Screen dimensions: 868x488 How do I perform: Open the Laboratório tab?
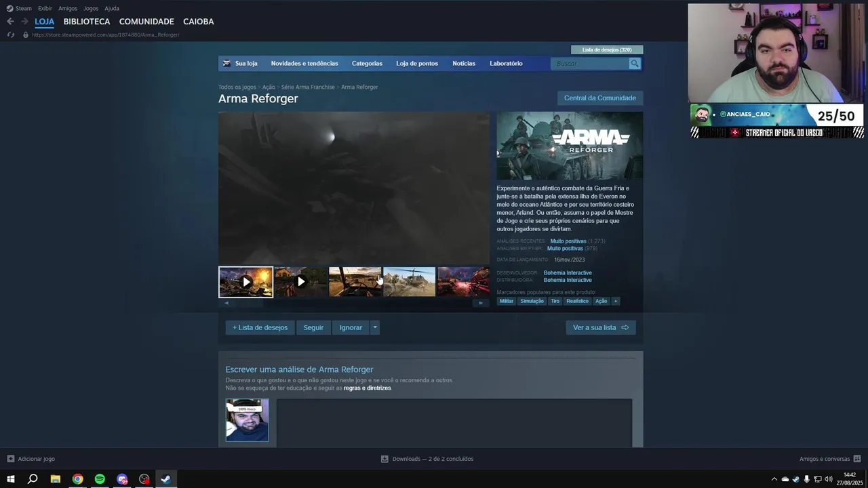pyautogui.click(x=506, y=64)
